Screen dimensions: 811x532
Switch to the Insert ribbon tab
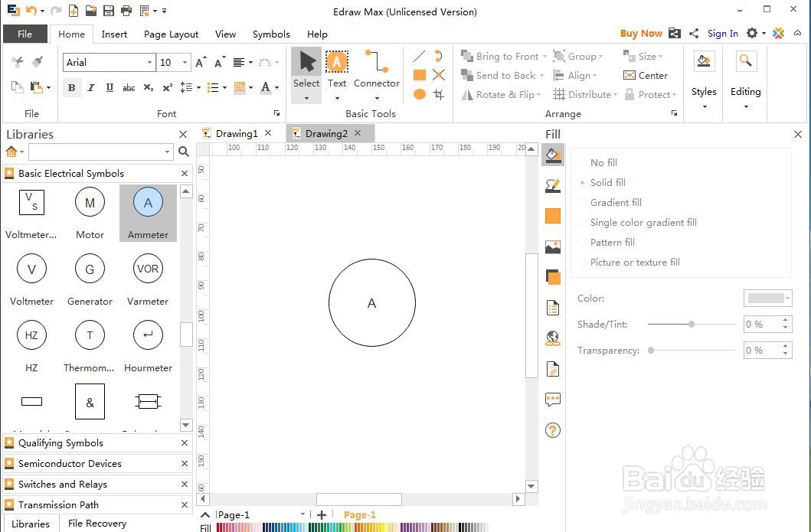tap(114, 34)
